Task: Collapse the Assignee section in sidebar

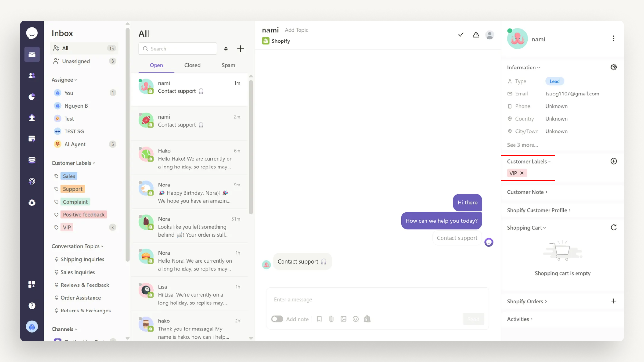Action: pos(64,80)
